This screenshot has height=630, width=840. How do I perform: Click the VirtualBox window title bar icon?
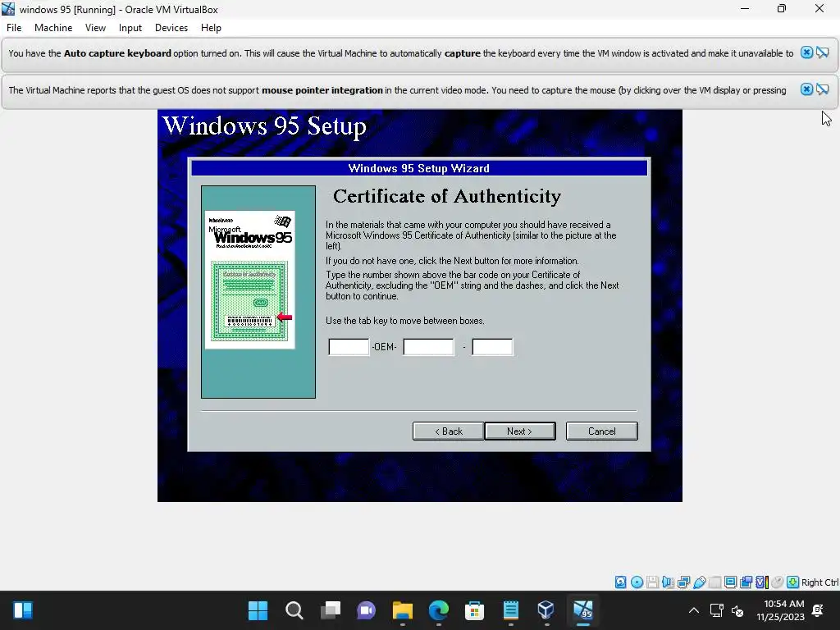point(8,9)
